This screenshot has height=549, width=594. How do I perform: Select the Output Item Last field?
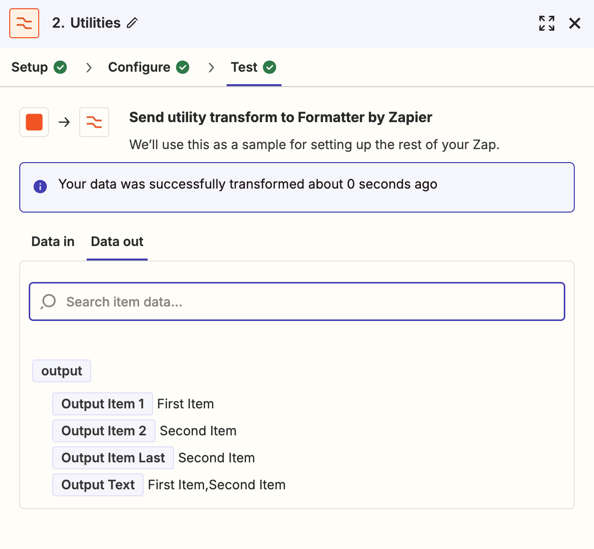tap(113, 457)
